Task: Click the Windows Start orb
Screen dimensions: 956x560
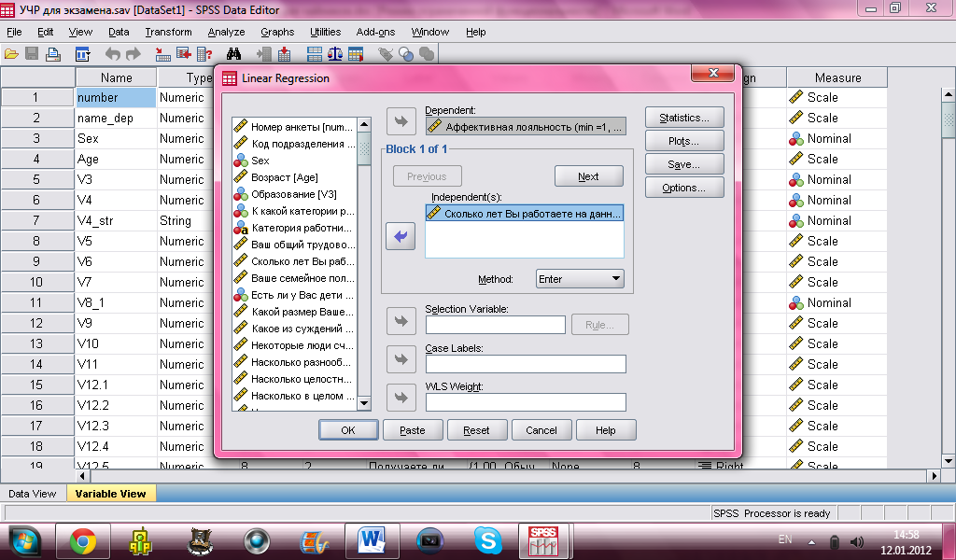Action: pos(23,541)
